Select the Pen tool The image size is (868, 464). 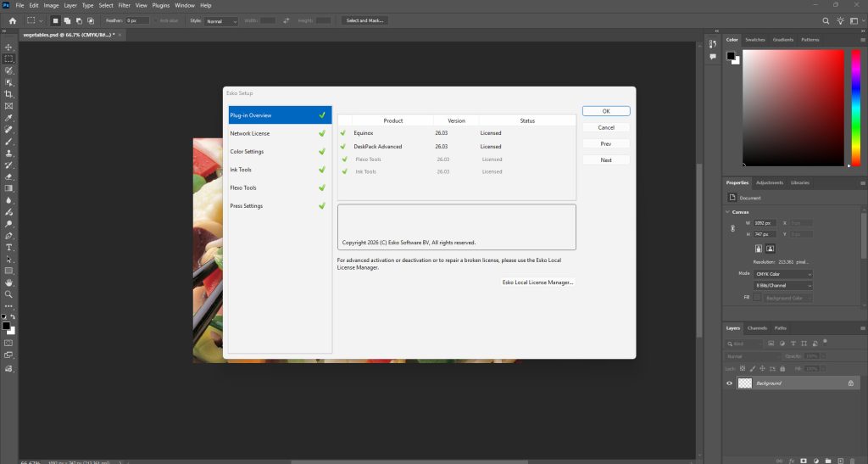pos(8,236)
